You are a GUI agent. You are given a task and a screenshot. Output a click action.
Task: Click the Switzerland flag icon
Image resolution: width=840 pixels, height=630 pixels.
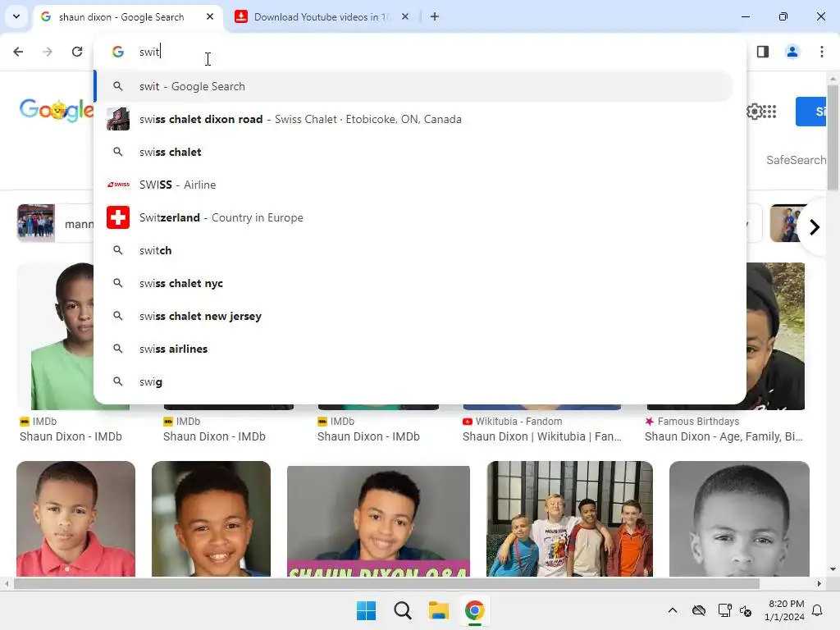coord(118,217)
